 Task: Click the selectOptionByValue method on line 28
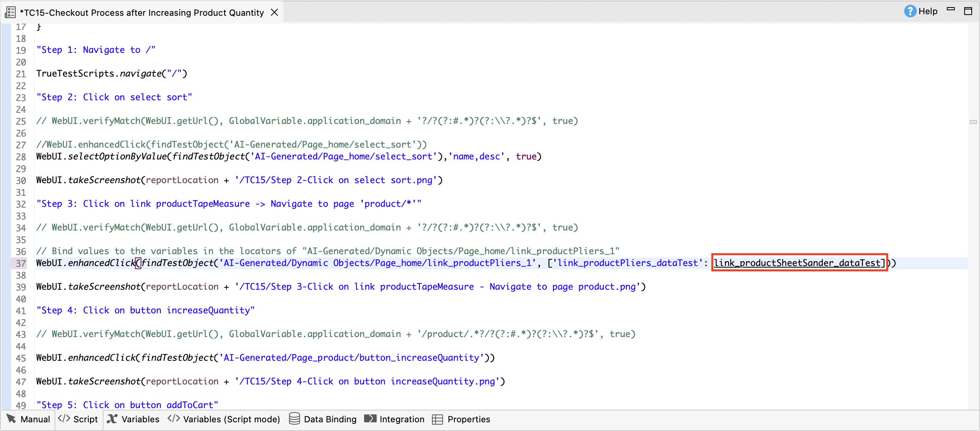click(x=118, y=156)
